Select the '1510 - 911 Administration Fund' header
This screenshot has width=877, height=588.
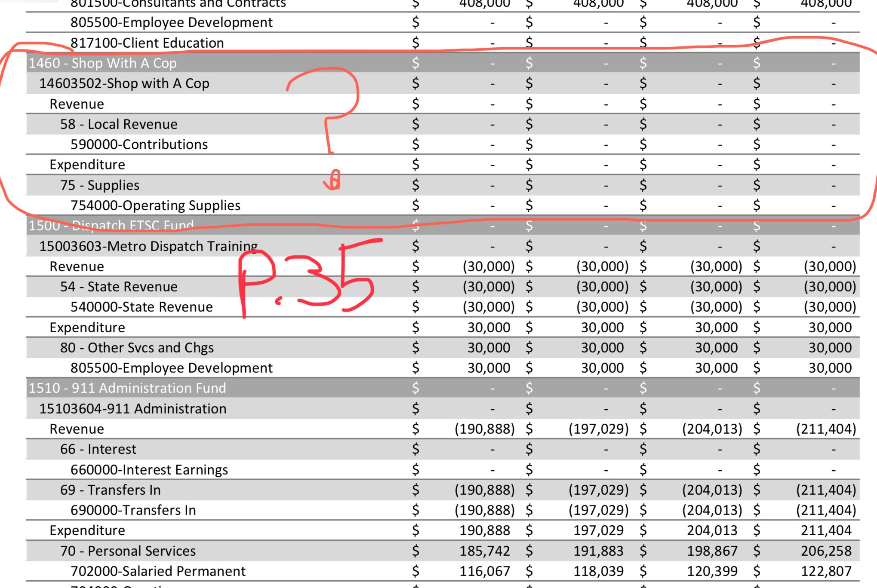tap(127, 388)
